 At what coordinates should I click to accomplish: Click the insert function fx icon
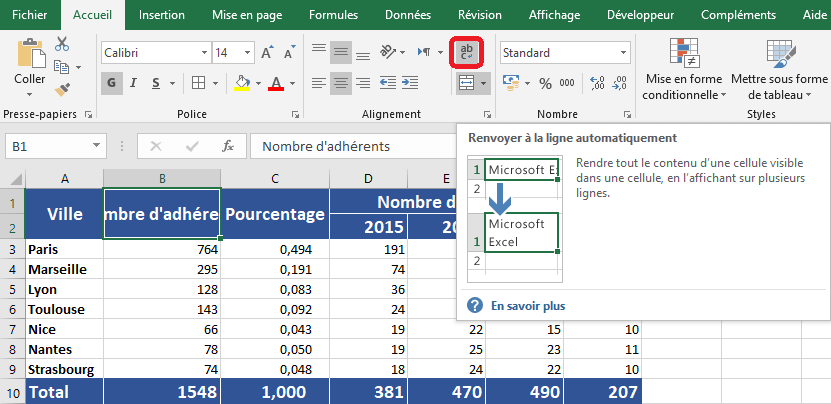pos(228,146)
